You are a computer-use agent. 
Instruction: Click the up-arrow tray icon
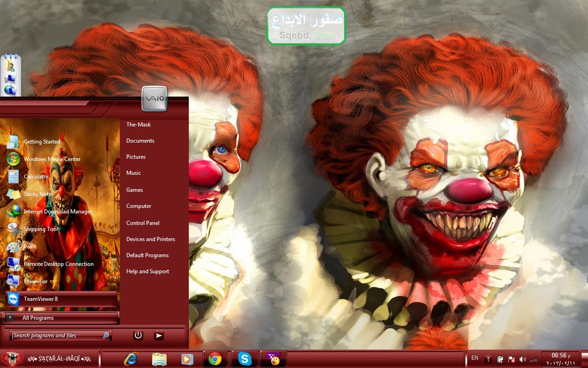(x=488, y=359)
